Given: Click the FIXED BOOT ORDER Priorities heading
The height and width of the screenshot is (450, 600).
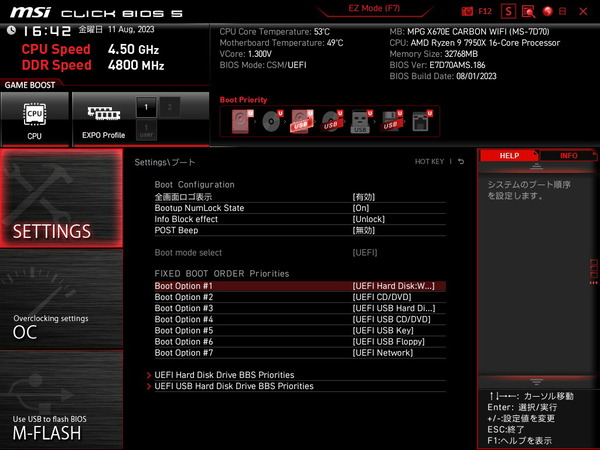Looking at the screenshot, I should [x=222, y=274].
